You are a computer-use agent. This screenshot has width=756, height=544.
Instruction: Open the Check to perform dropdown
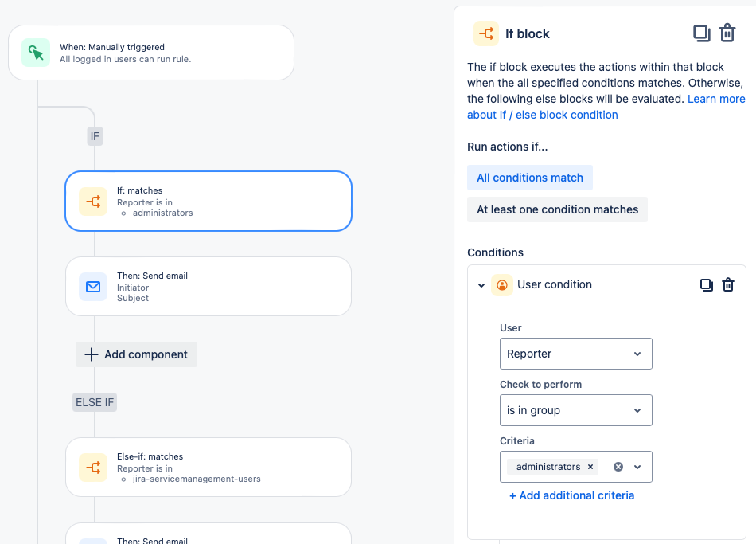pos(575,410)
